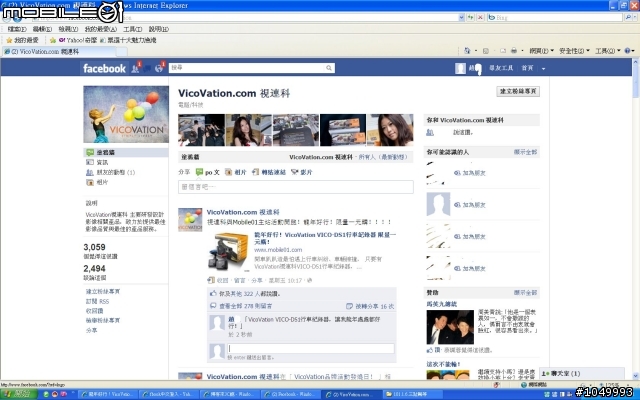Choose 相片 share option above status box
Screen dimensions: 640x400
236,172
